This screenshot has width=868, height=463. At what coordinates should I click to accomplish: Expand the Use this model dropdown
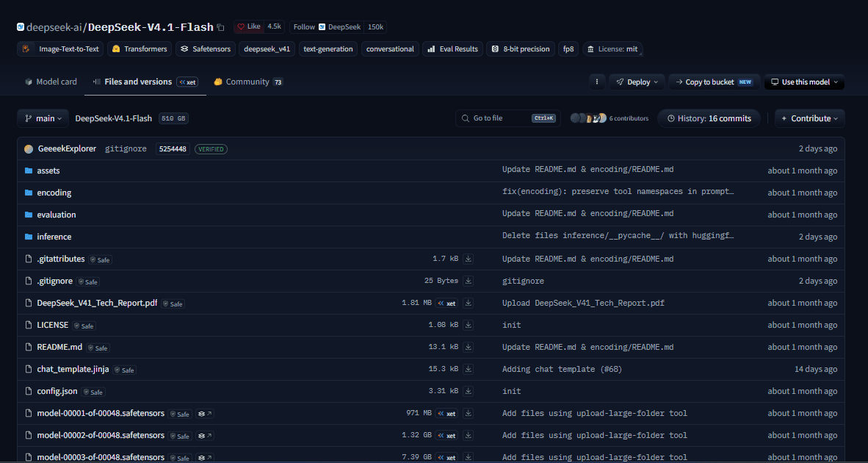(804, 82)
